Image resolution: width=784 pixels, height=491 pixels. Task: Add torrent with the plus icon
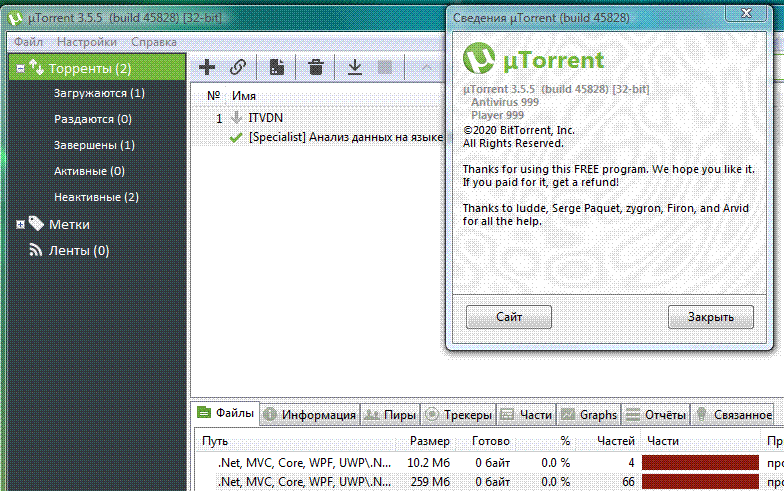206,67
